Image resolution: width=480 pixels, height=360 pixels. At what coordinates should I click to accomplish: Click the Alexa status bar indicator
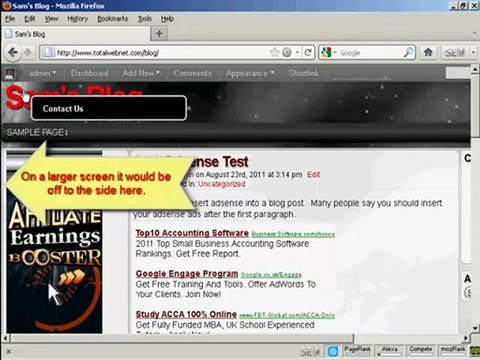point(389,351)
